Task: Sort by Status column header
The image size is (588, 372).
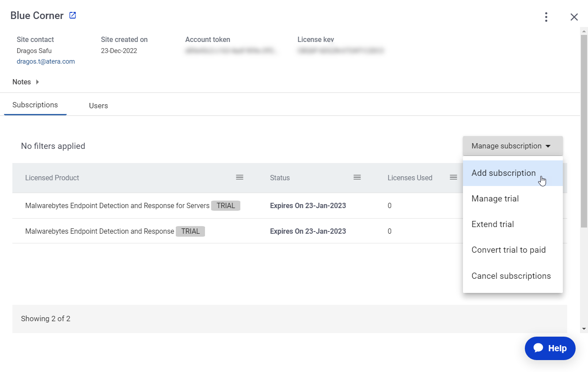Action: [280, 178]
